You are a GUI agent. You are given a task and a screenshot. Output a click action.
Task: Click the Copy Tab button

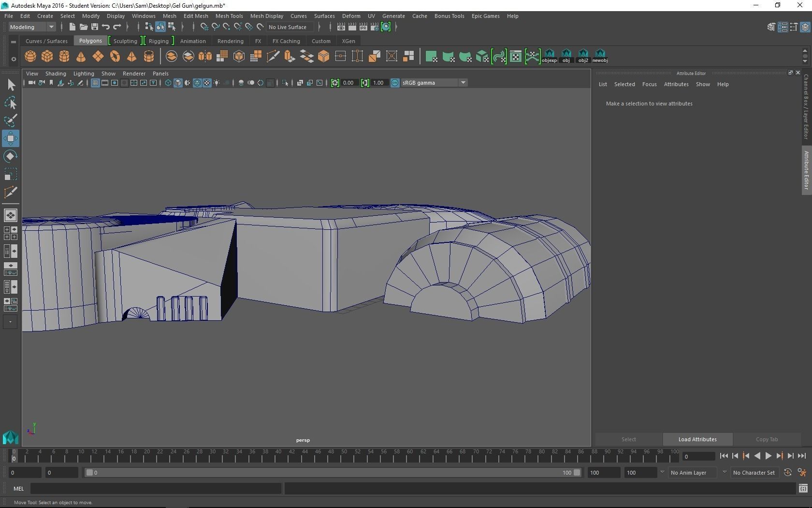click(767, 439)
